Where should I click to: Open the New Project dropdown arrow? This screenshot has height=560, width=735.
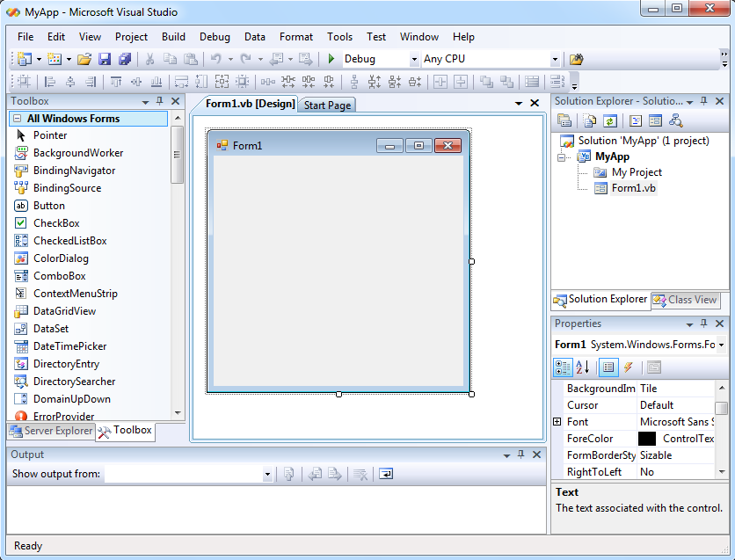point(39,60)
